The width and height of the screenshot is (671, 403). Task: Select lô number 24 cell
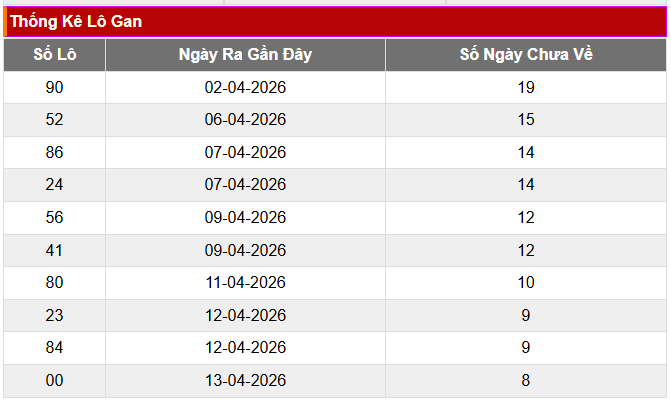[54, 185]
